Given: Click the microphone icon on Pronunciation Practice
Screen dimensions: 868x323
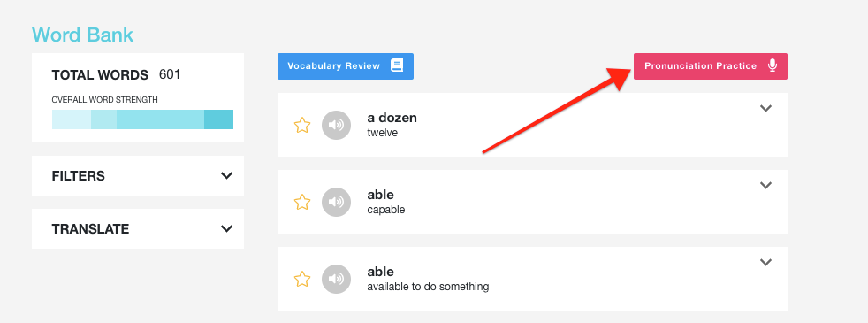Looking at the screenshot, I should pyautogui.click(x=773, y=66).
